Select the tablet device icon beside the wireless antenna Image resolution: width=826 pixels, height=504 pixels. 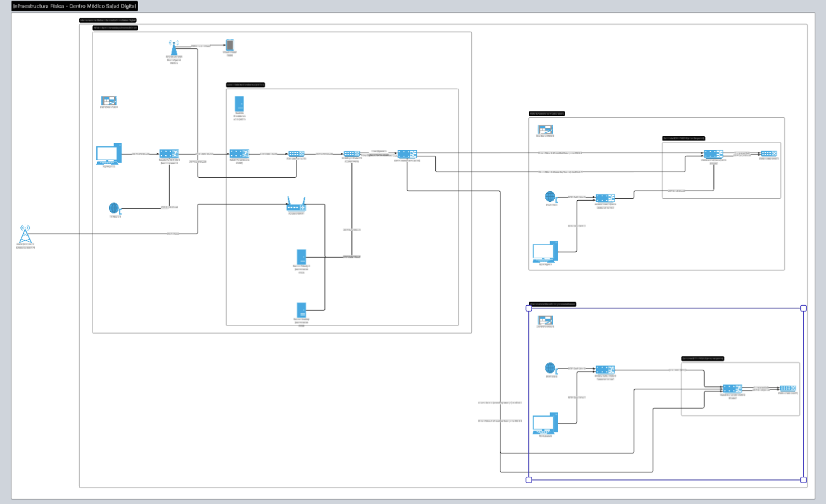[x=230, y=45]
